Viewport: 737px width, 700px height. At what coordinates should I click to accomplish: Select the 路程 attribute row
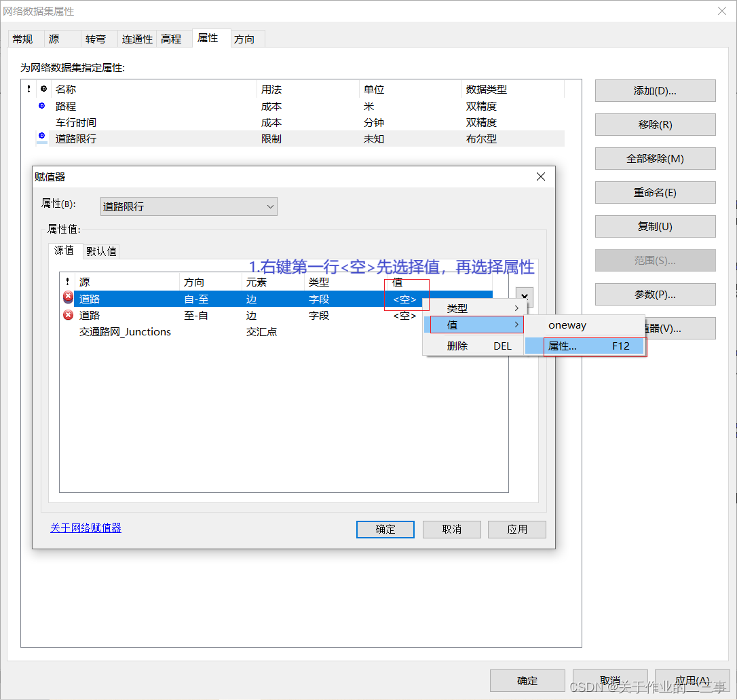(300, 106)
